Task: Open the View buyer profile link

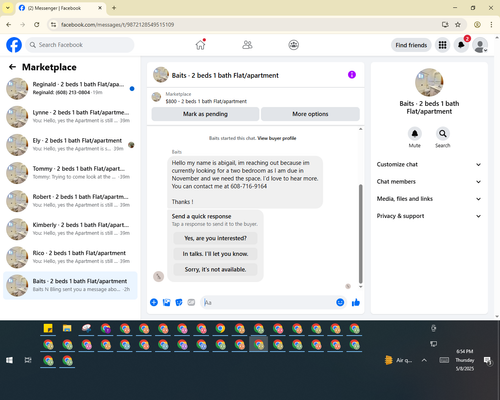Action: (277, 138)
